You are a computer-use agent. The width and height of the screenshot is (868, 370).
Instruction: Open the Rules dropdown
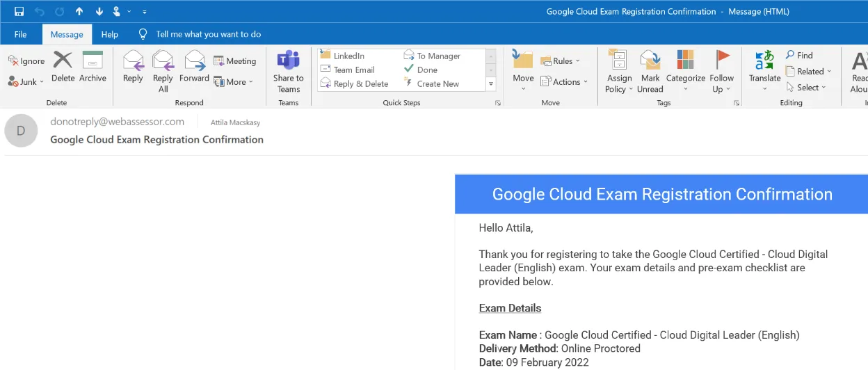[560, 61]
